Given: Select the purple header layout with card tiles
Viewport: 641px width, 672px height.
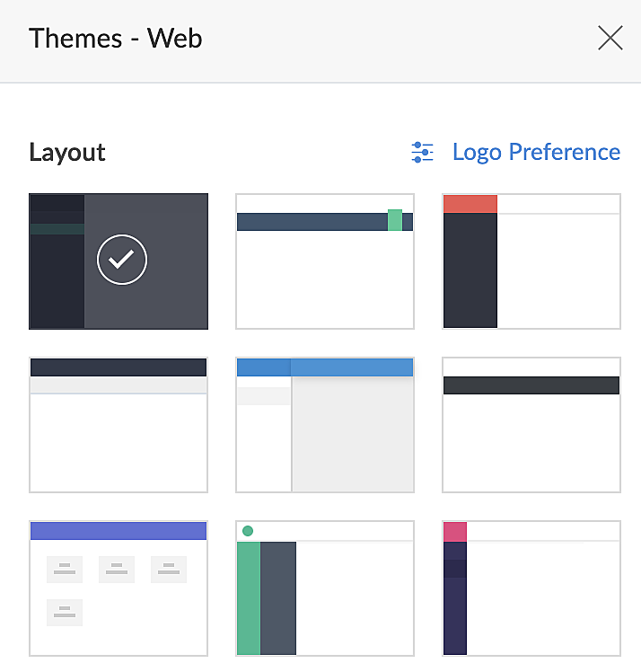Looking at the screenshot, I should pyautogui.click(x=119, y=588).
